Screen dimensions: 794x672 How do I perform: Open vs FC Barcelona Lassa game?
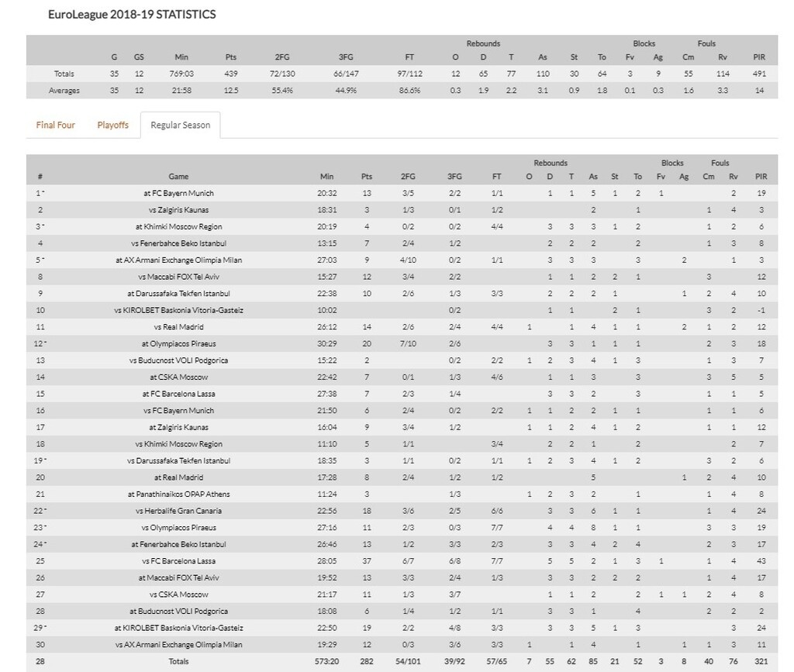(179, 560)
